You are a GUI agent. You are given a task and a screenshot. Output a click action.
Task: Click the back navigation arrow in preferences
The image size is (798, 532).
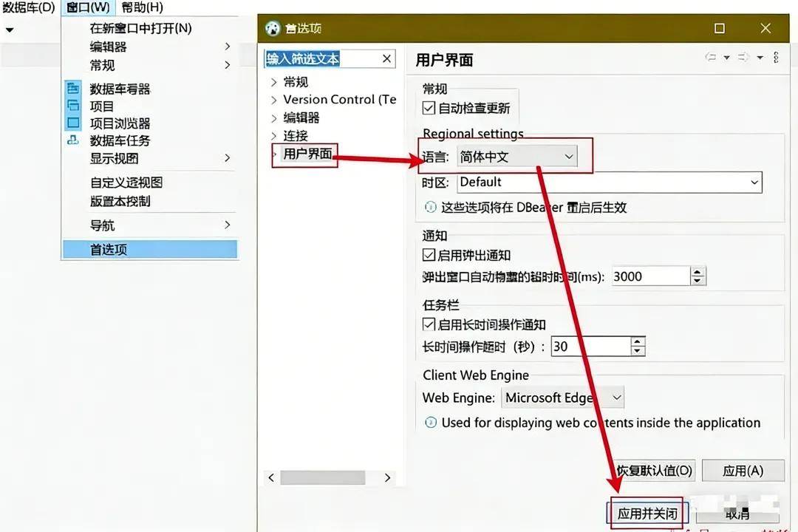tap(711, 58)
